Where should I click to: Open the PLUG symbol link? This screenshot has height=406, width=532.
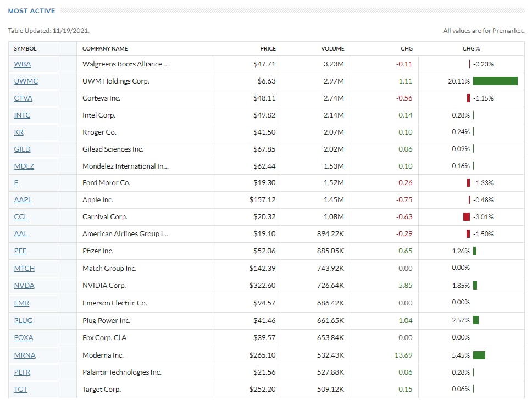tap(23, 320)
